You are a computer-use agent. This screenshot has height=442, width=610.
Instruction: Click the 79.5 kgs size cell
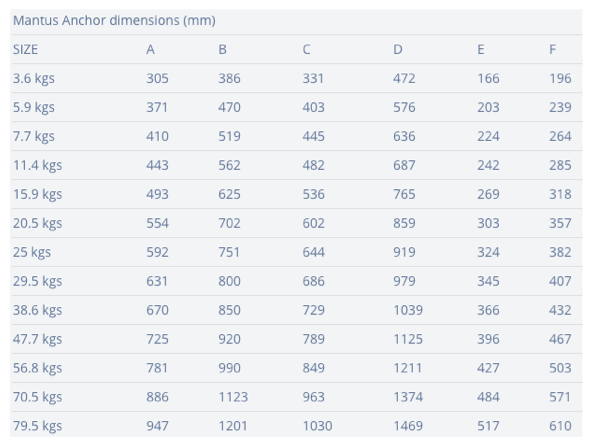[37, 426]
